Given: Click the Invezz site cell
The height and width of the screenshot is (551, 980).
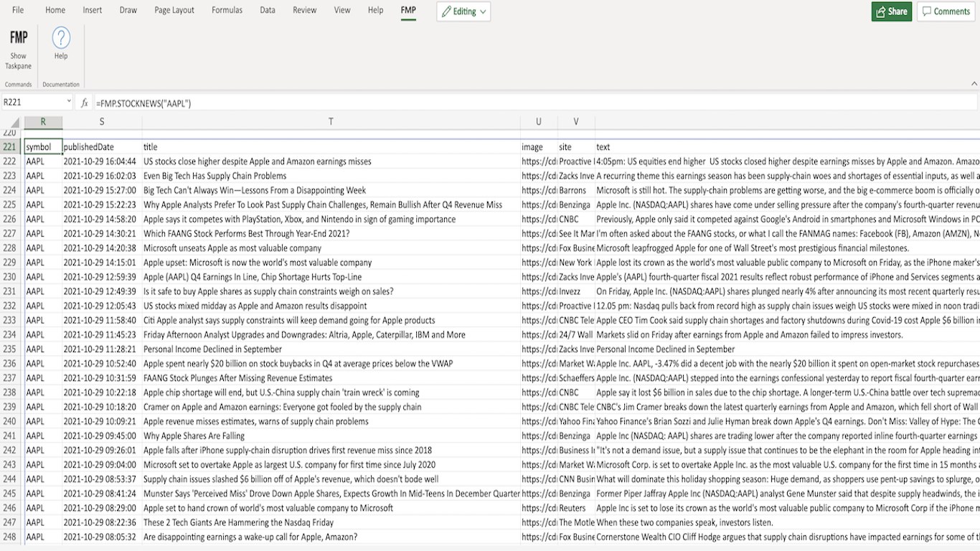Looking at the screenshot, I should click(x=576, y=291).
